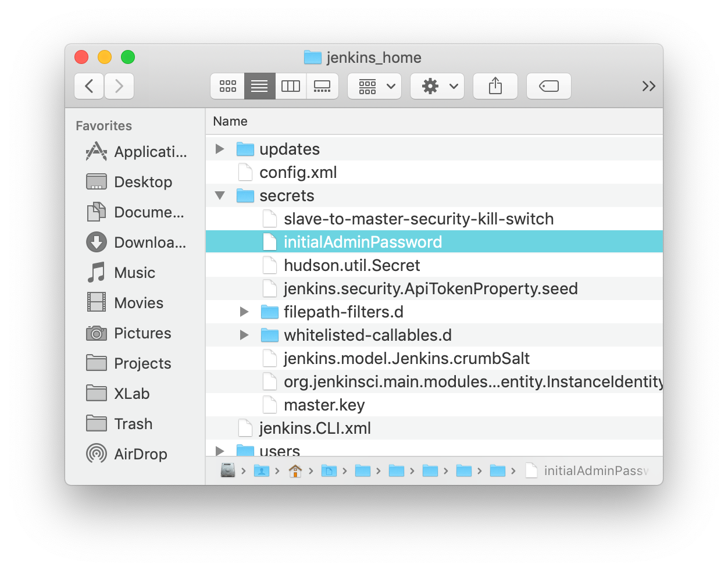Screen dimensions: 728x571
Task: Switch to list view
Action: (259, 86)
